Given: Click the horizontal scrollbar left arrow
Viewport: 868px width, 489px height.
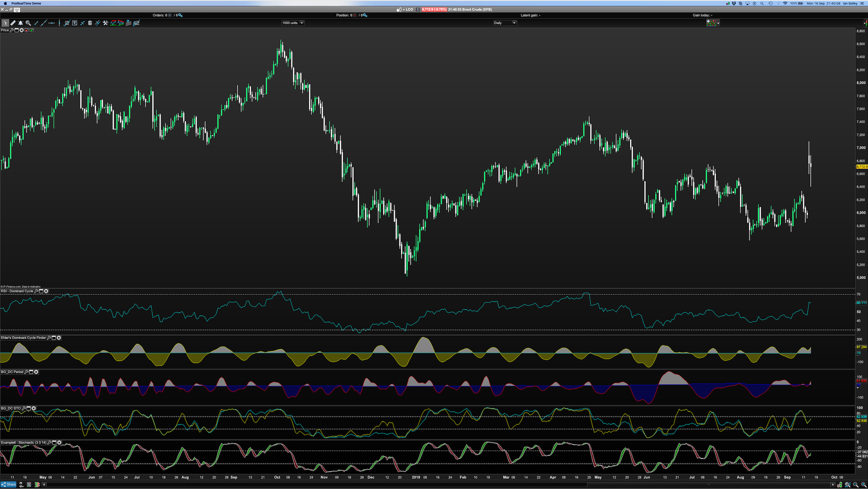Looking at the screenshot, I should [x=44, y=485].
